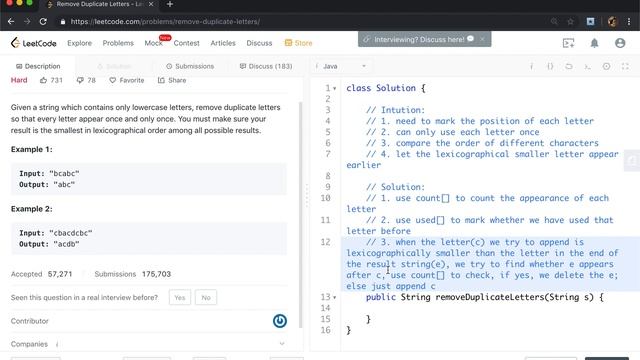
Task: Click the Accepted 57,271 statistic
Action: 42,274
